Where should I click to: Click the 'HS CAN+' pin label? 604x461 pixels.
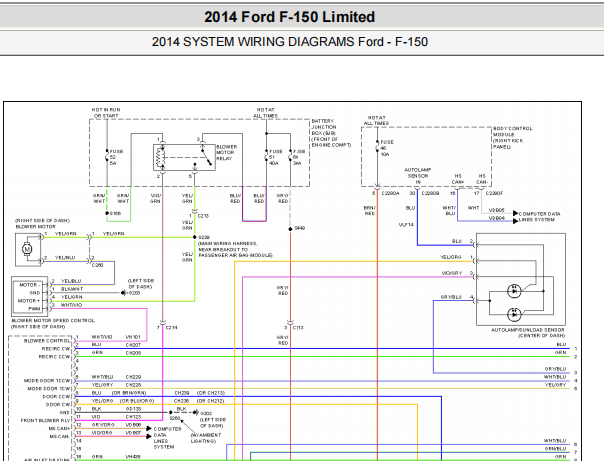pos(458,179)
